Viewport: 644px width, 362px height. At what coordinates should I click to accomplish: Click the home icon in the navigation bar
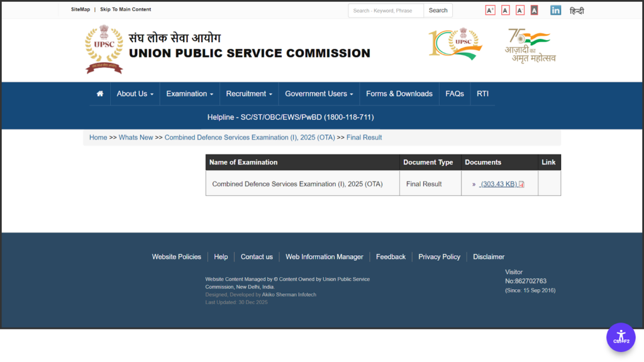pos(99,93)
